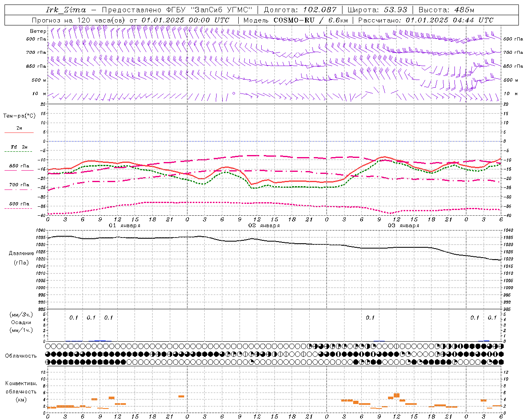Select the Долгота: 102.087 value
Image resolution: width=525 pixels, height=420 pixels.
[300, 10]
